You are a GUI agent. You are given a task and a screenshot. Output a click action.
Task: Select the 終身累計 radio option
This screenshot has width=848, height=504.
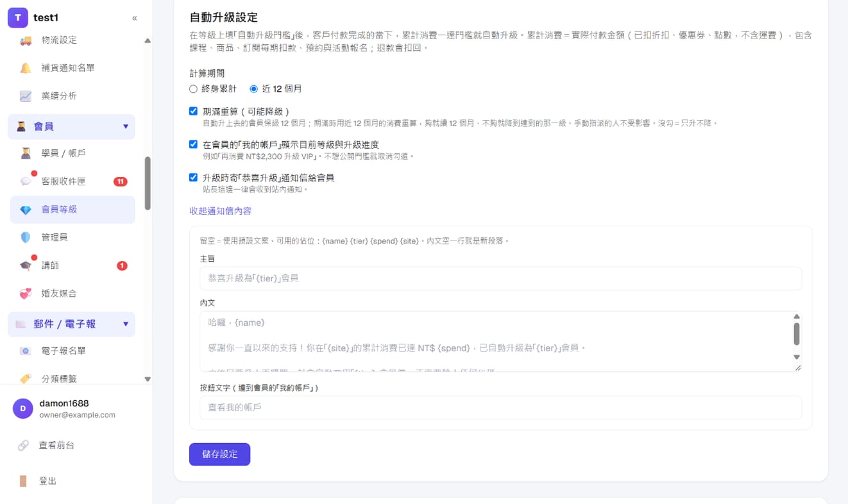193,89
